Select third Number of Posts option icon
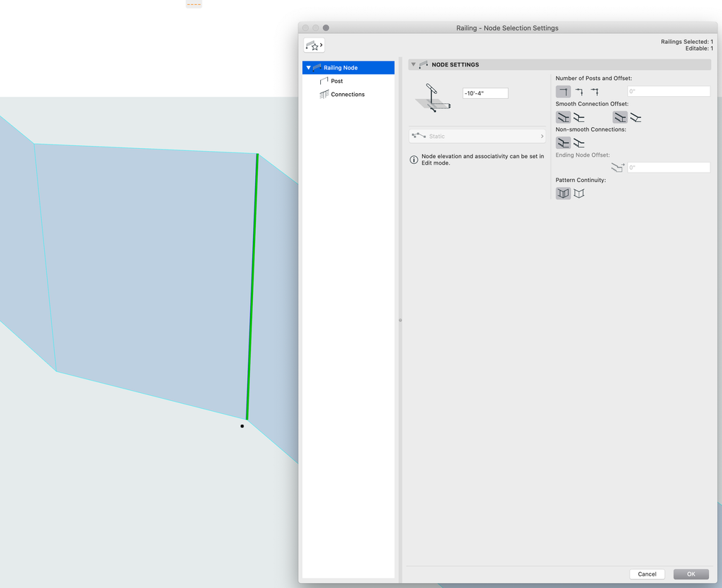 [595, 92]
